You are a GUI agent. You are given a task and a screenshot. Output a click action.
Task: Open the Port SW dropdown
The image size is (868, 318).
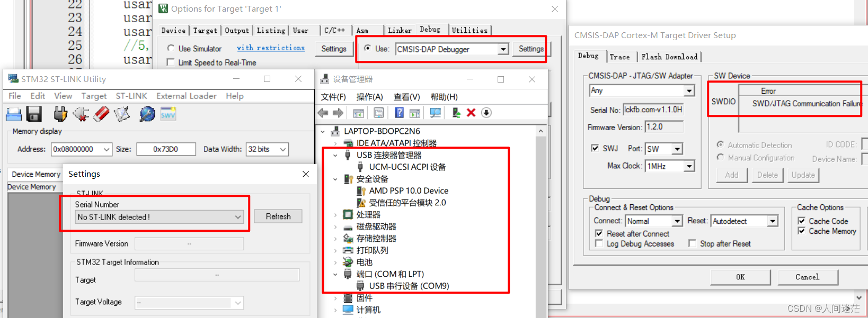coord(677,149)
